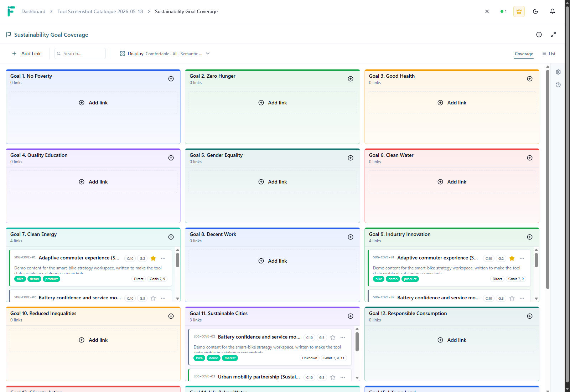570x392 pixels.
Task: Open more options for Battery confidence in Goal 7
Action: (x=163, y=298)
